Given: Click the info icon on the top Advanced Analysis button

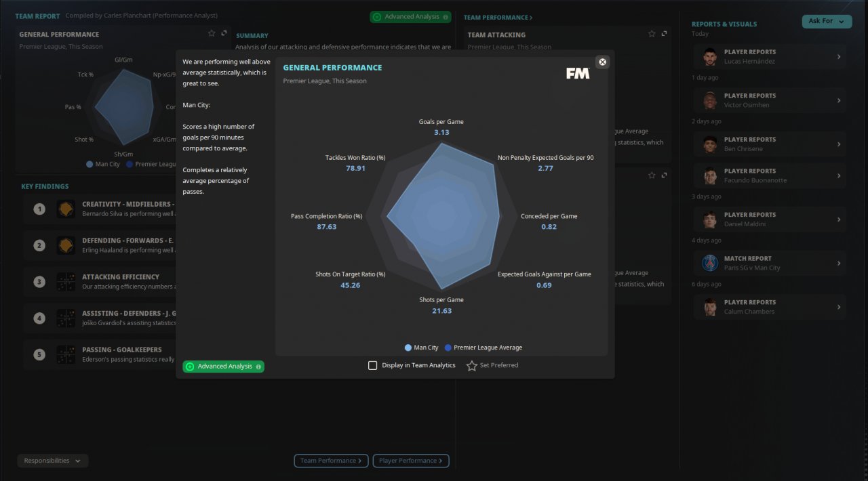Looking at the screenshot, I should point(445,17).
